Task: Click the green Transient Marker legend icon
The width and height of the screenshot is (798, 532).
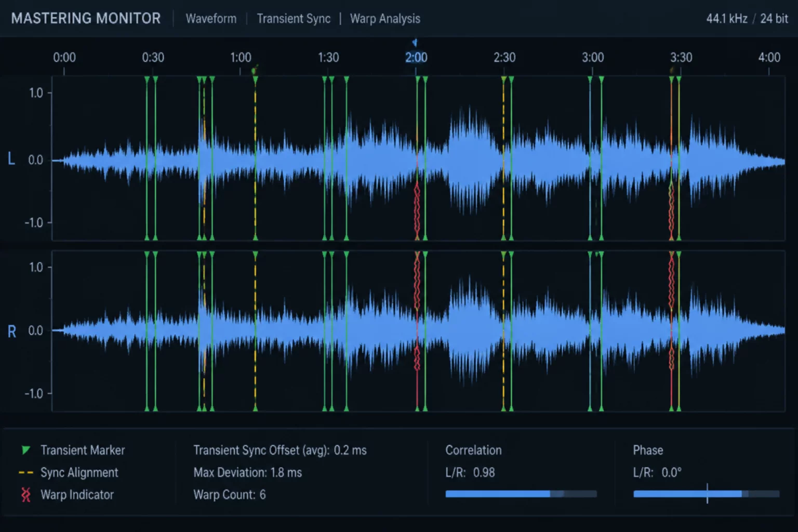Action: (x=25, y=450)
